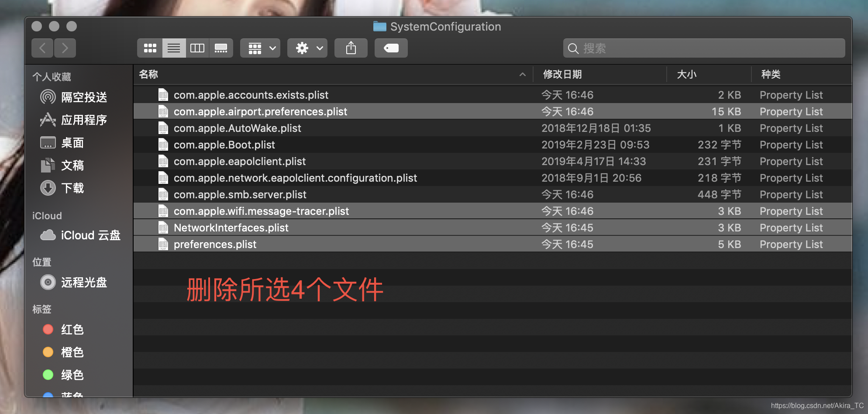Select com.apple.AutoWake.plist file

[493, 128]
